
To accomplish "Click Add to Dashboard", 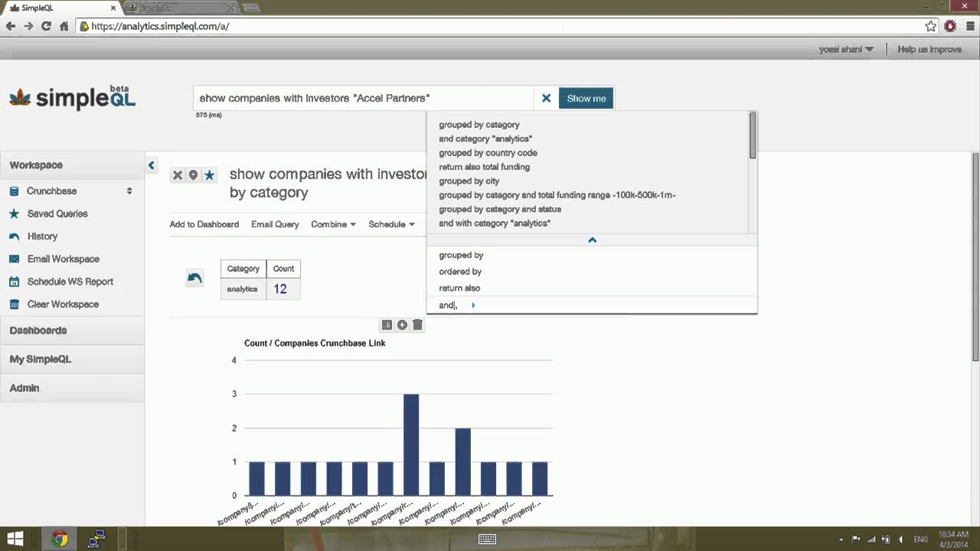I will (x=204, y=224).
